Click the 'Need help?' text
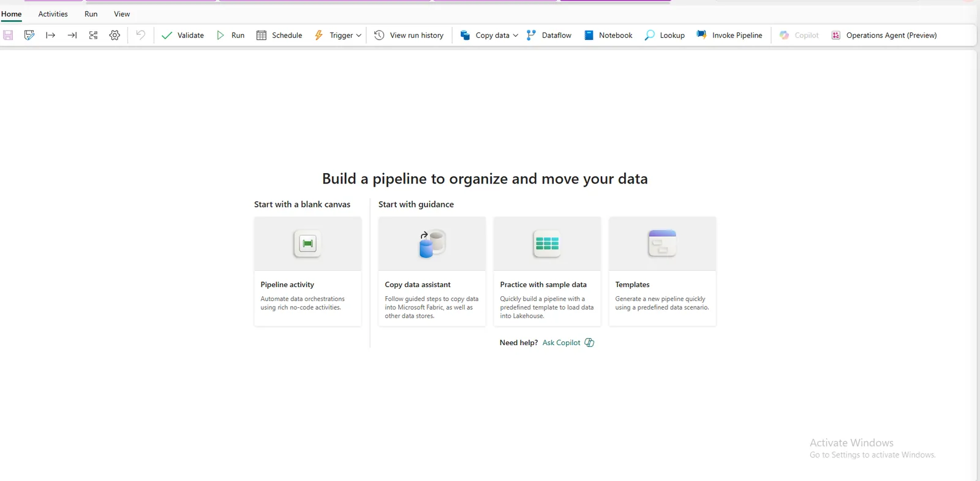Image resolution: width=980 pixels, height=481 pixels. [518, 343]
